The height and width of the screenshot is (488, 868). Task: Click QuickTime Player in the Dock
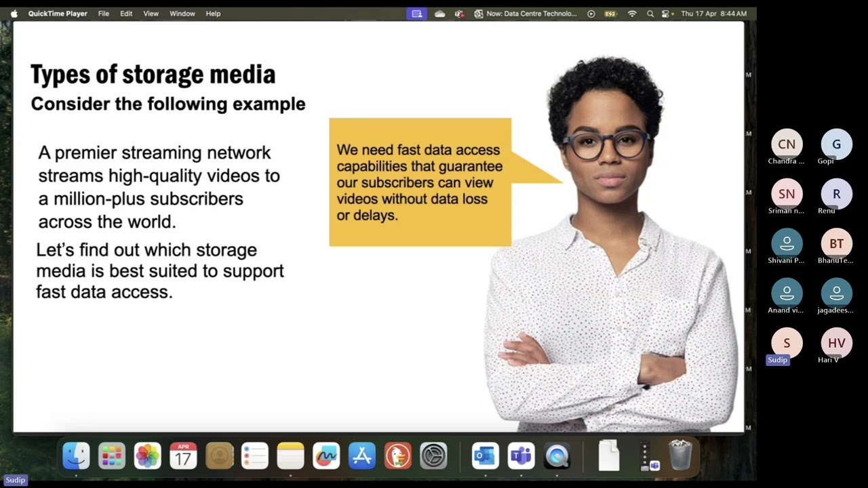[557, 455]
